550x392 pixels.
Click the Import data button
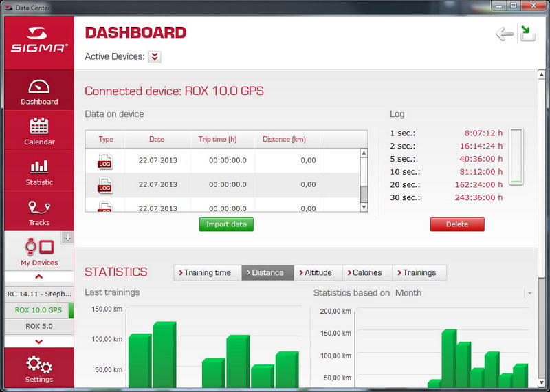226,224
